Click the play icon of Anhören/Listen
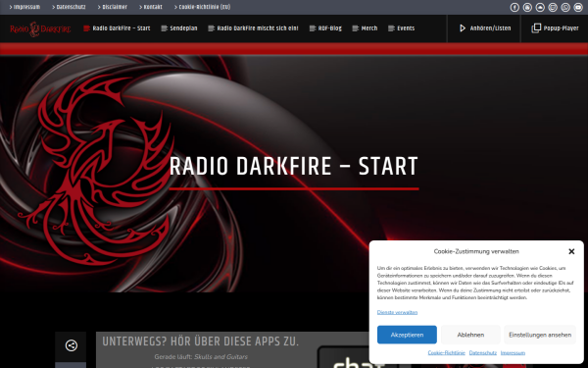The width and height of the screenshot is (588, 368). (463, 28)
